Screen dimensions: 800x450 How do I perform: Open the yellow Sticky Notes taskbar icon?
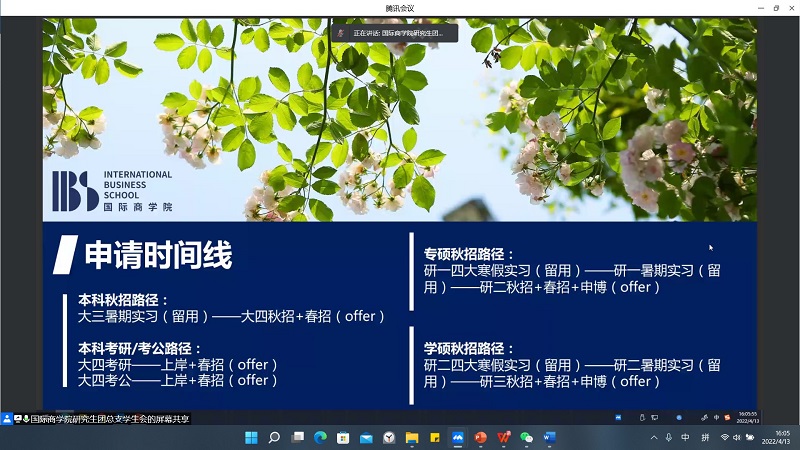(435, 437)
